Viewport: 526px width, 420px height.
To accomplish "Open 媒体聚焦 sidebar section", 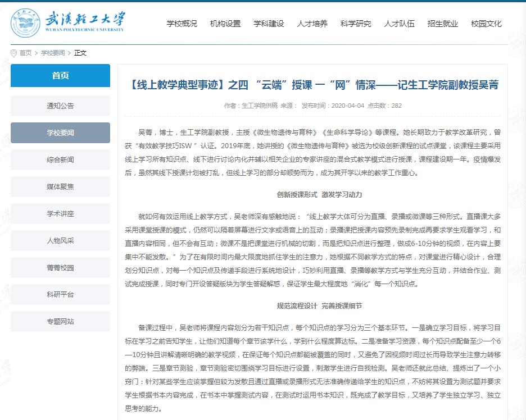I will (60, 186).
